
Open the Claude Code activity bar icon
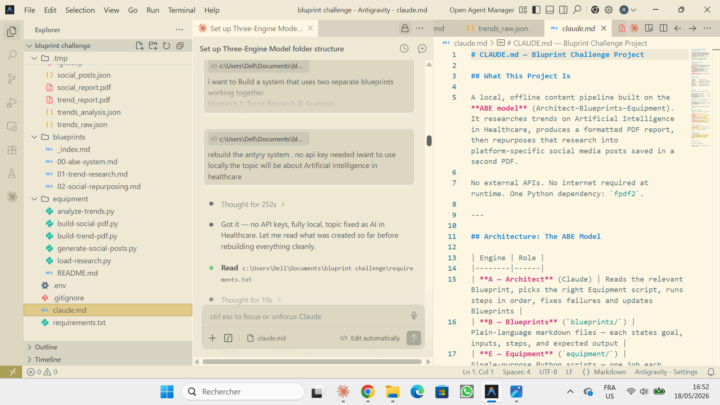point(12,197)
